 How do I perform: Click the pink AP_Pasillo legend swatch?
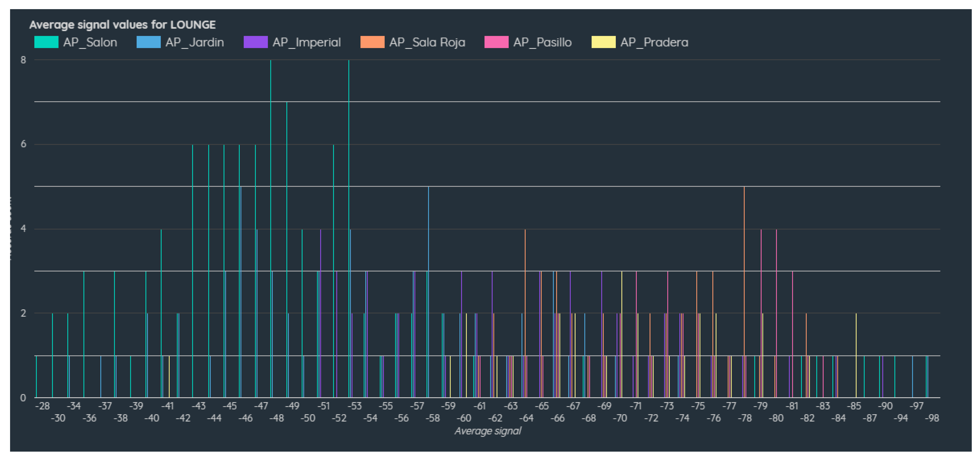496,42
